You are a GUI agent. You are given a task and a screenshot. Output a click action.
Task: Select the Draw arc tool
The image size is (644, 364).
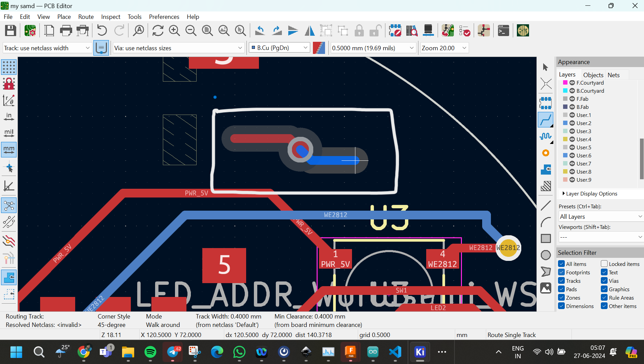[x=546, y=222]
